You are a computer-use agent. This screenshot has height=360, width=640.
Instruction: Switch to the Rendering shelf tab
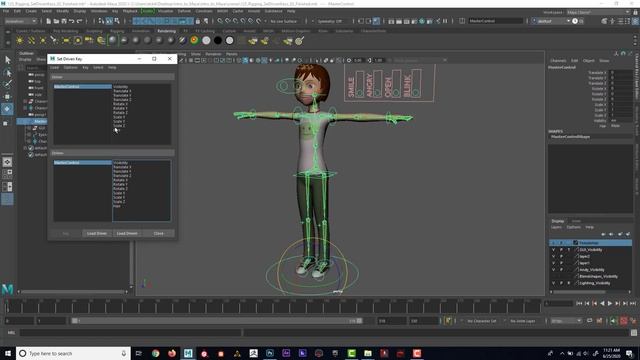click(x=166, y=31)
